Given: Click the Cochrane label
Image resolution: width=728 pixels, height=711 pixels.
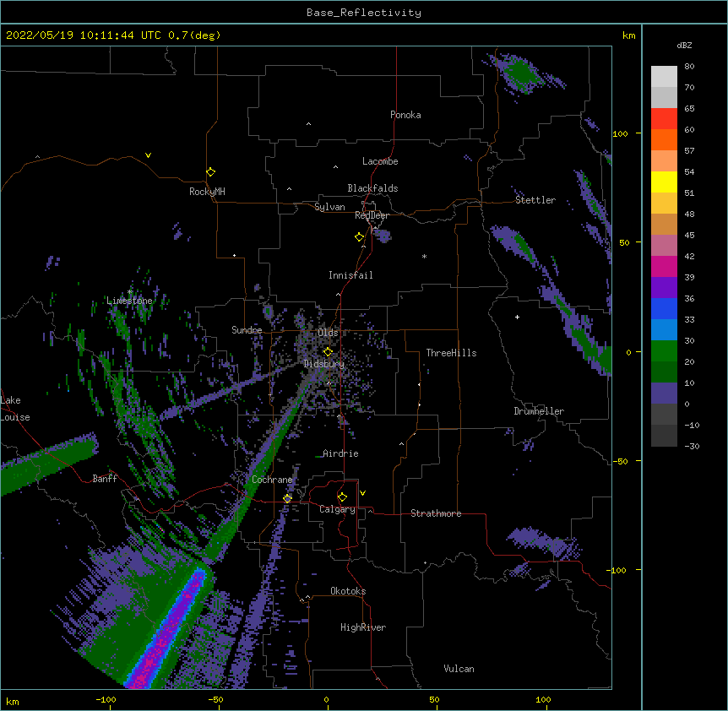Looking at the screenshot, I should tap(272, 480).
